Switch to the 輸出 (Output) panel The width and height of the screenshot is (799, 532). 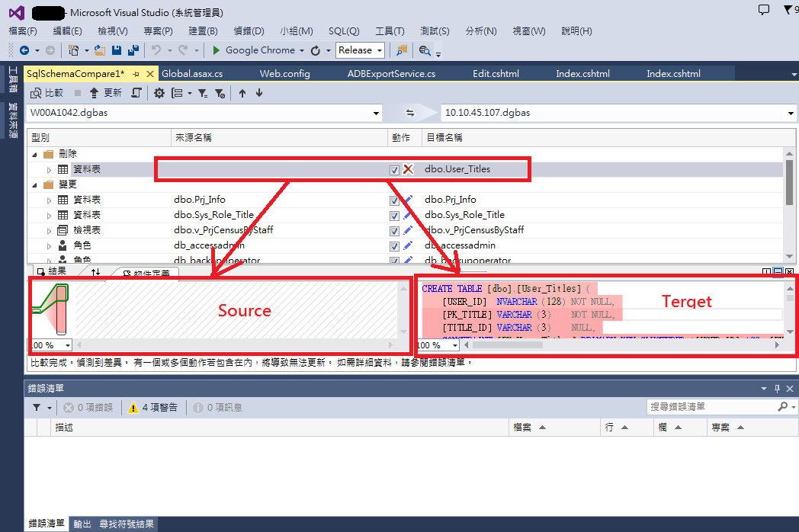(x=82, y=524)
